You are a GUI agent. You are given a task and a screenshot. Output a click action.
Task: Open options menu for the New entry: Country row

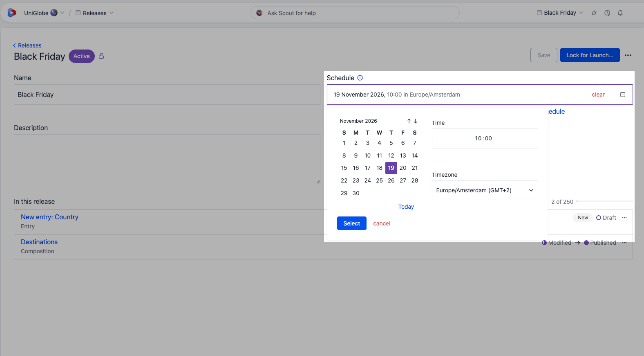click(x=624, y=218)
